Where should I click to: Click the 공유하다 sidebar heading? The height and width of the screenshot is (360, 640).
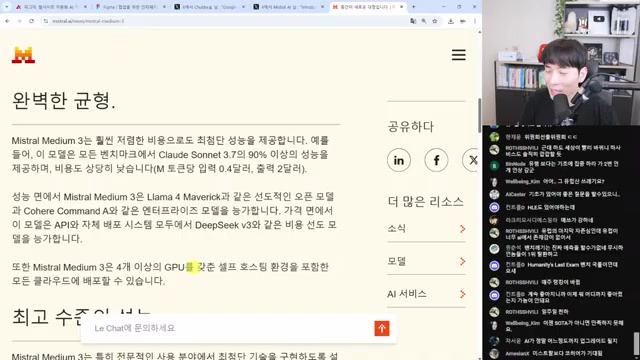pos(410,127)
